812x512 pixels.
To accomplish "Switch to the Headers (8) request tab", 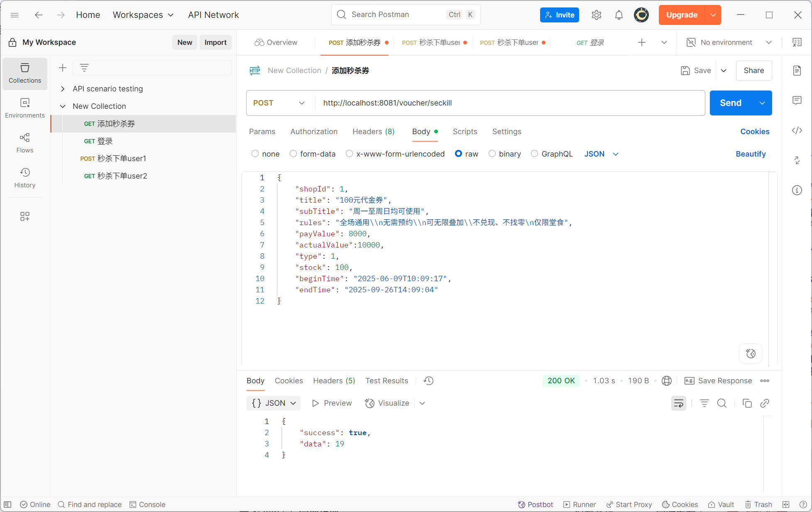I will point(373,132).
